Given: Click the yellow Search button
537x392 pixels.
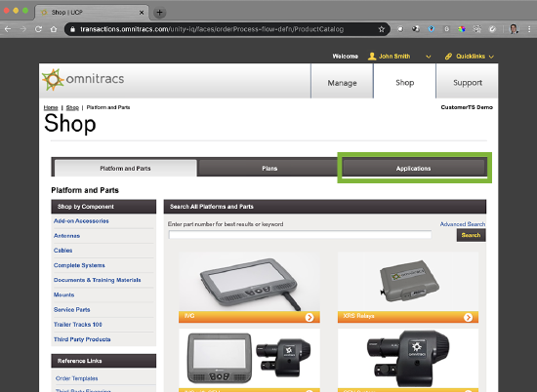Looking at the screenshot, I should pyautogui.click(x=471, y=235).
